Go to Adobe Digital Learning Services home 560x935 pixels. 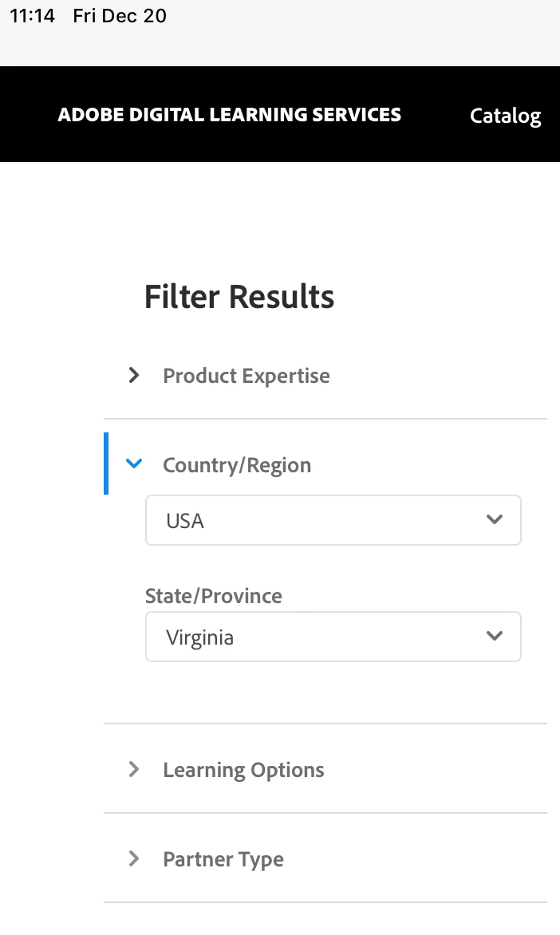(x=230, y=115)
